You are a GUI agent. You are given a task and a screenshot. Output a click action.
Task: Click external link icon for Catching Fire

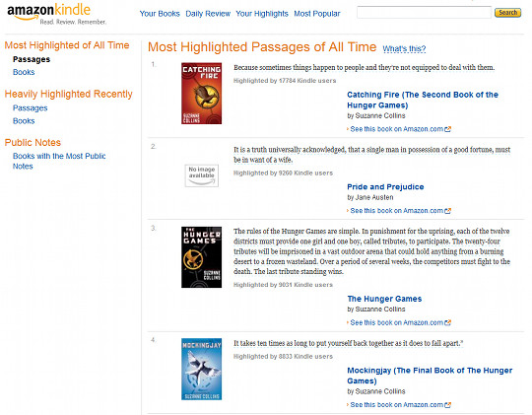448,129
